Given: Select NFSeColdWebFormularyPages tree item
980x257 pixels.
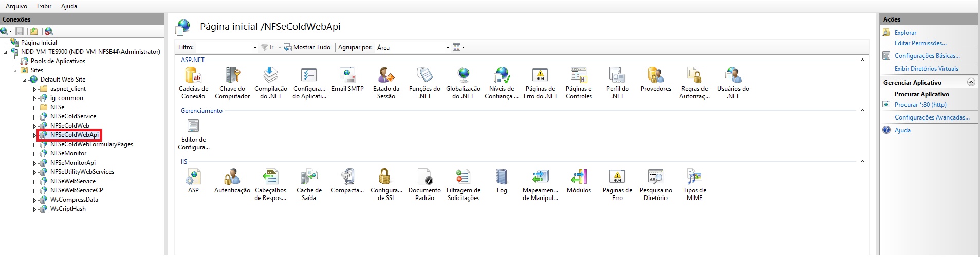Looking at the screenshot, I should pos(91,144).
